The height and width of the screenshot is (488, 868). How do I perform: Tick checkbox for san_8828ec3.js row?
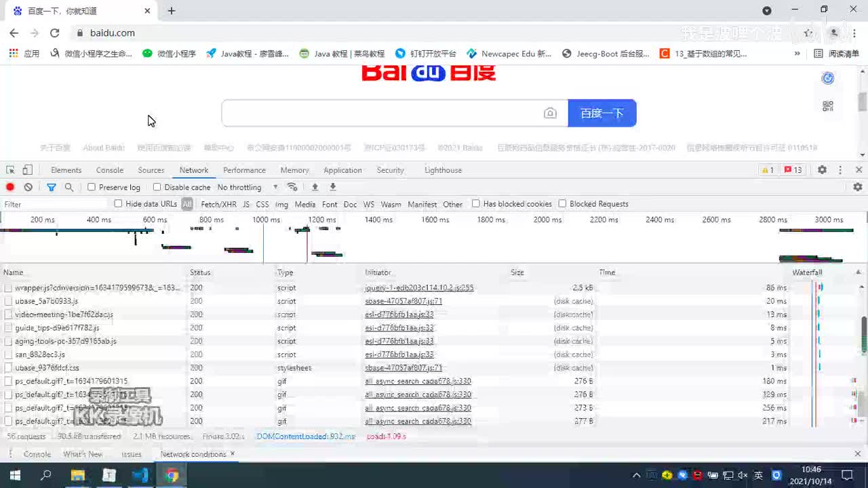[x=8, y=354]
